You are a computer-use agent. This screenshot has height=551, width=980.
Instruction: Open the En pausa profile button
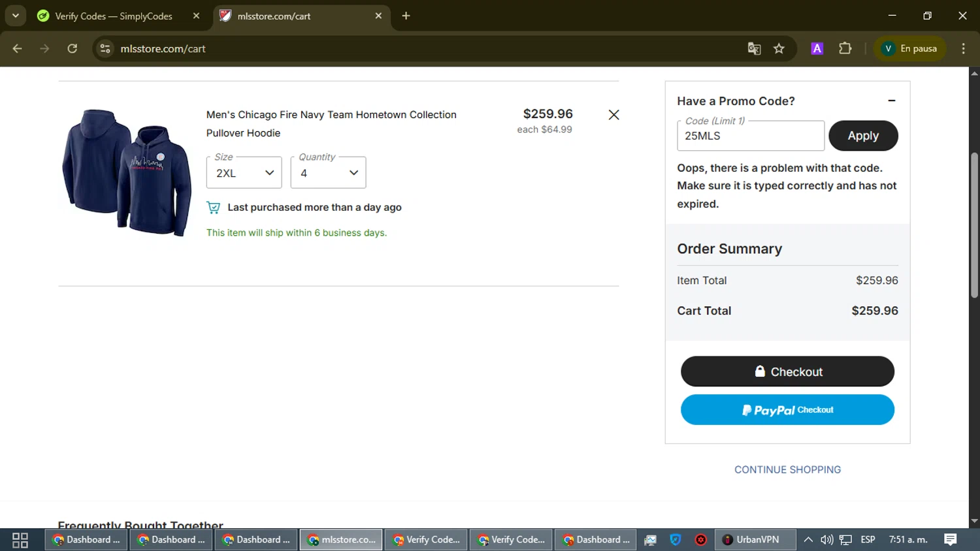point(909,48)
